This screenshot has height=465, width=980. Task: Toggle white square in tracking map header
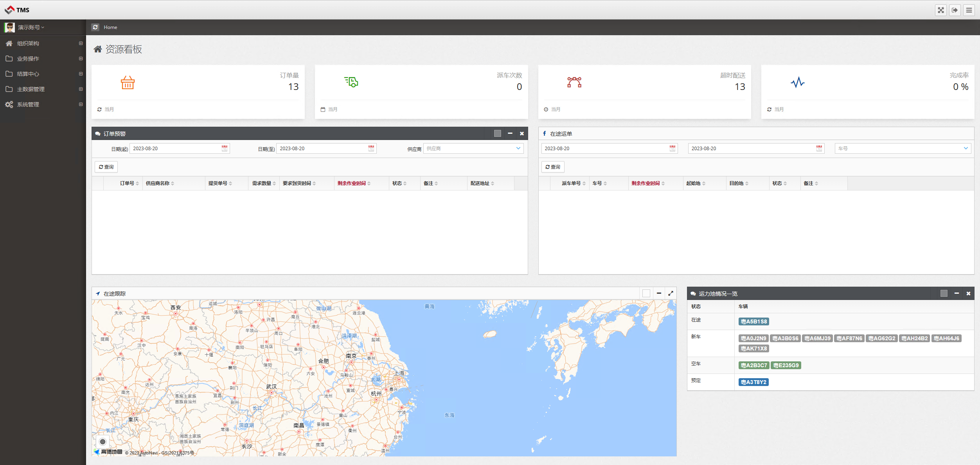point(646,293)
